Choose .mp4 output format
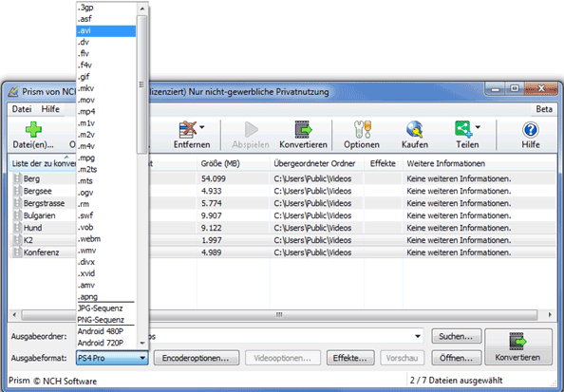 106,111
